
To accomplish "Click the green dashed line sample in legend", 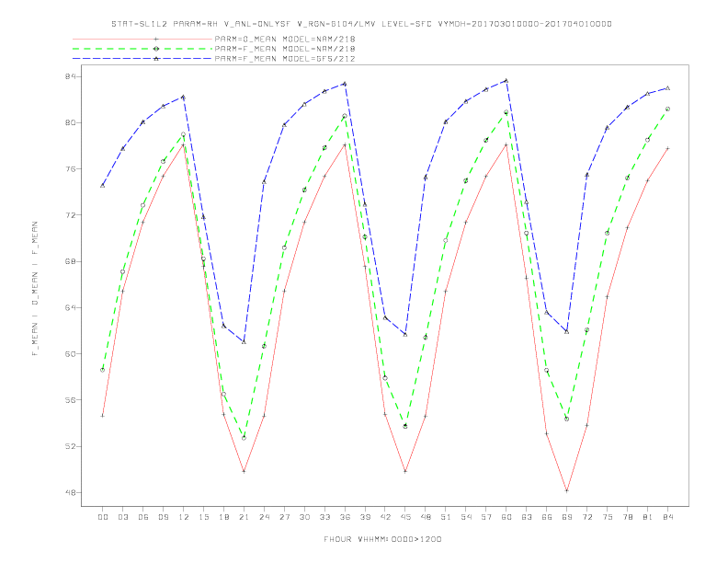I will 142,49.
